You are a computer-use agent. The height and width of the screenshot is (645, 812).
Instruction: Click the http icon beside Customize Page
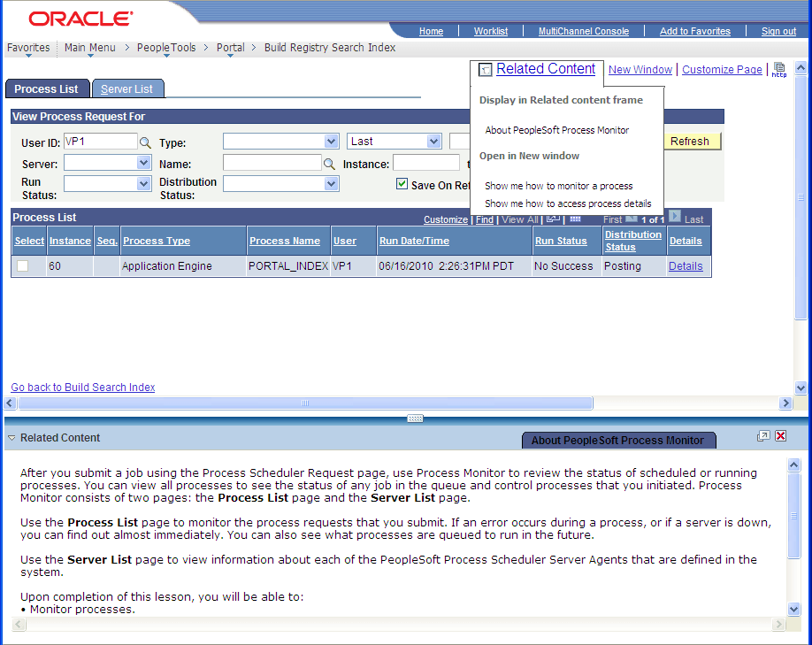[x=779, y=71]
